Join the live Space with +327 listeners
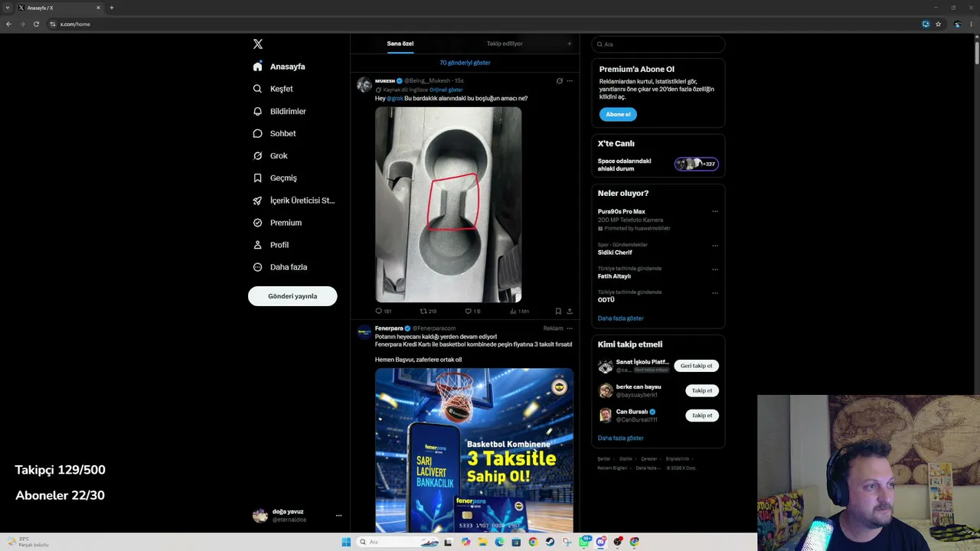Image resolution: width=980 pixels, height=551 pixels. point(696,164)
